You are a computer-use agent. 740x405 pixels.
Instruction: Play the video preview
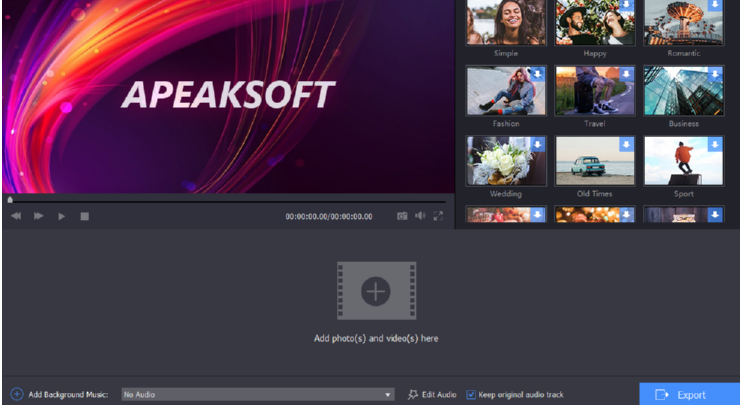click(61, 216)
